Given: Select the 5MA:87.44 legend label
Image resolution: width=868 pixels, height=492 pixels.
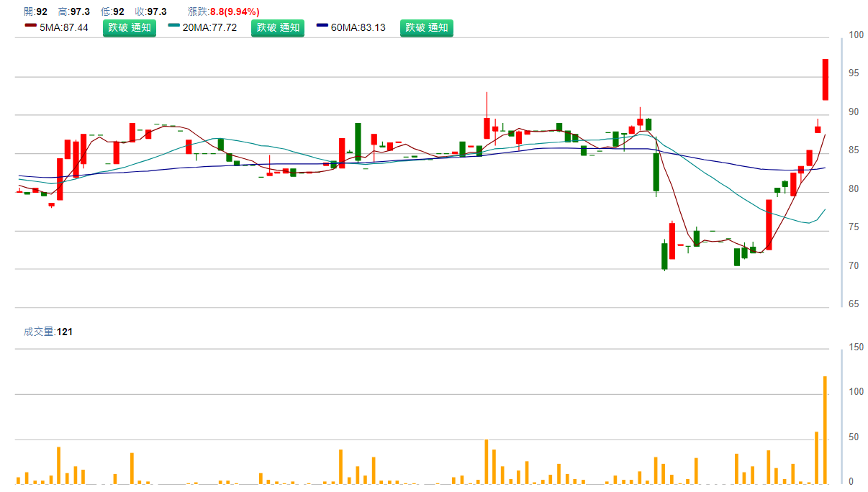Looking at the screenshot, I should (64, 28).
